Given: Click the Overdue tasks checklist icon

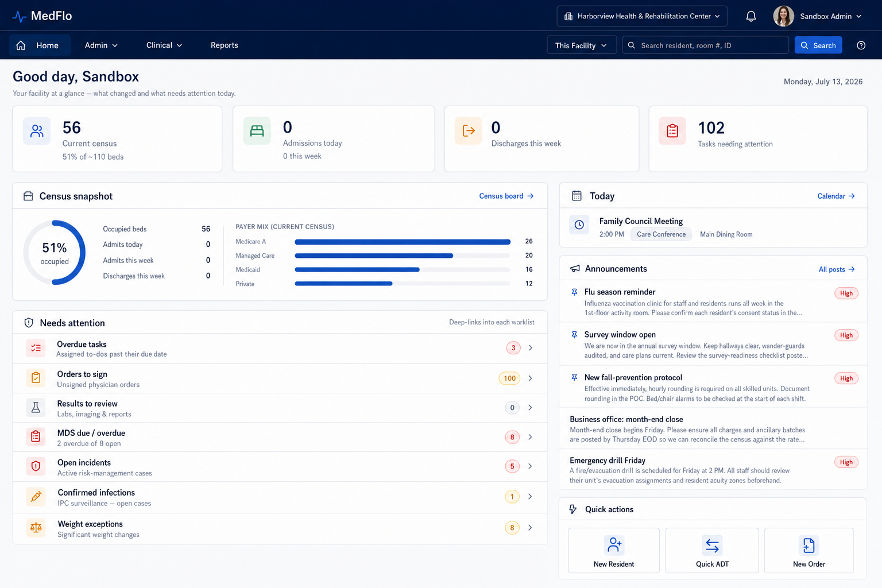Looking at the screenshot, I should tap(36, 348).
